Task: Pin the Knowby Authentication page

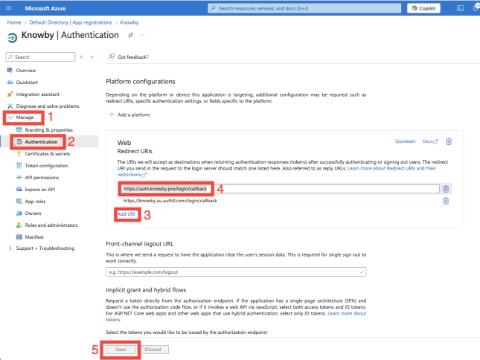Action: coord(131,35)
